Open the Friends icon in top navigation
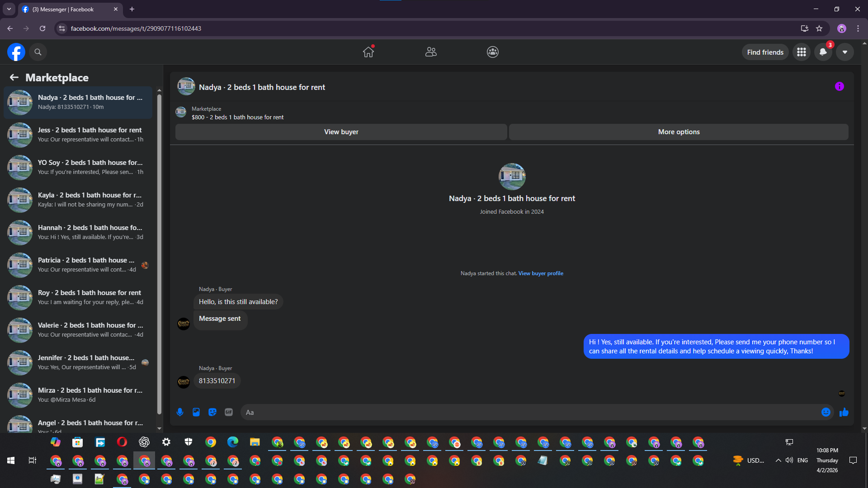The width and height of the screenshot is (868, 488). 431,52
